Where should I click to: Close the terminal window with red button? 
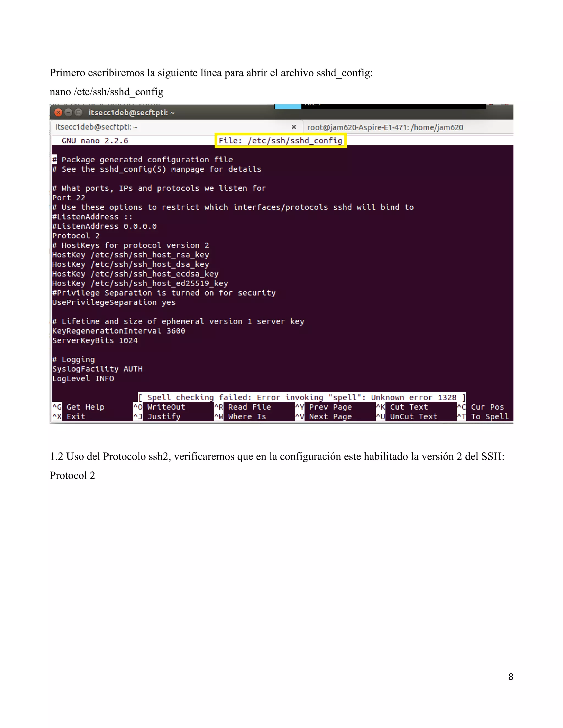point(58,112)
